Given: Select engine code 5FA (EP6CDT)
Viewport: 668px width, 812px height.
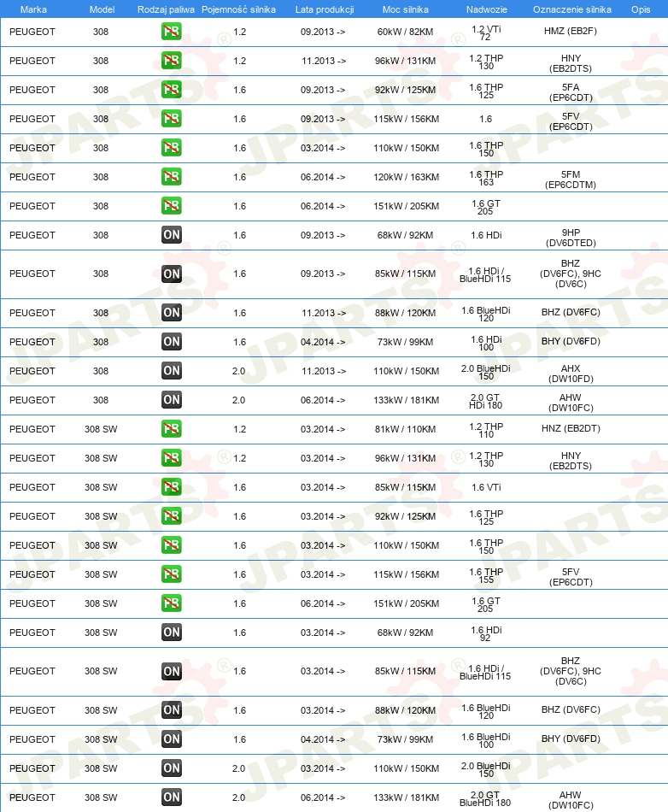Looking at the screenshot, I should point(571,92).
